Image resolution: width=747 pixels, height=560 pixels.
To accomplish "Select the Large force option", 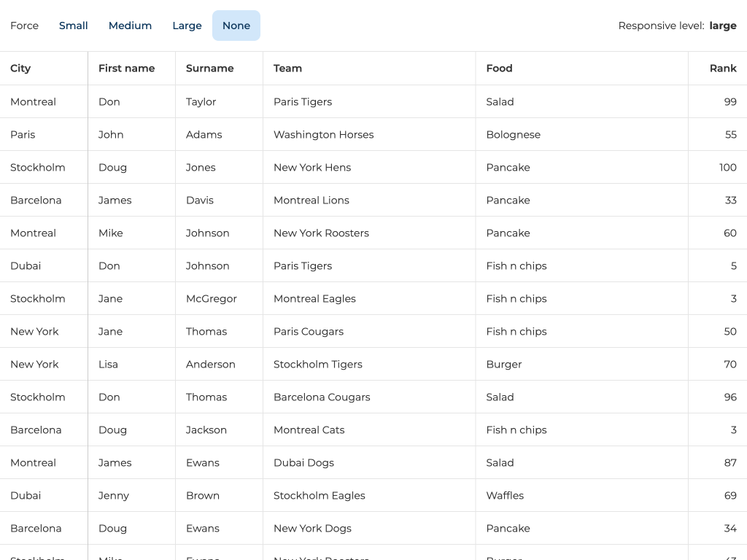I will click(187, 26).
